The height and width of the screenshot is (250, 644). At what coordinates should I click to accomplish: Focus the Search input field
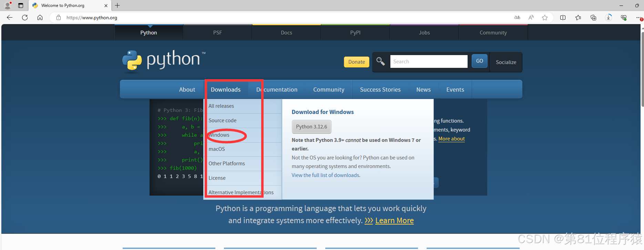point(429,62)
